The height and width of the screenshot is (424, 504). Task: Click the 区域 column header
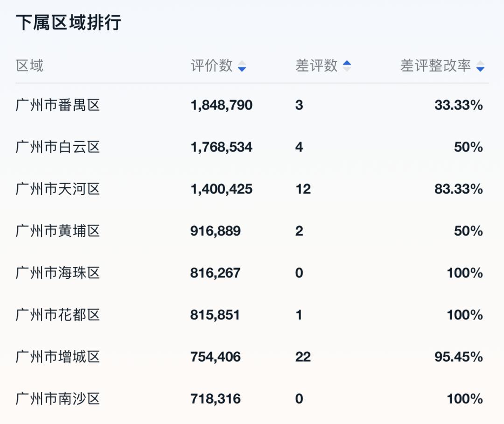[29, 66]
